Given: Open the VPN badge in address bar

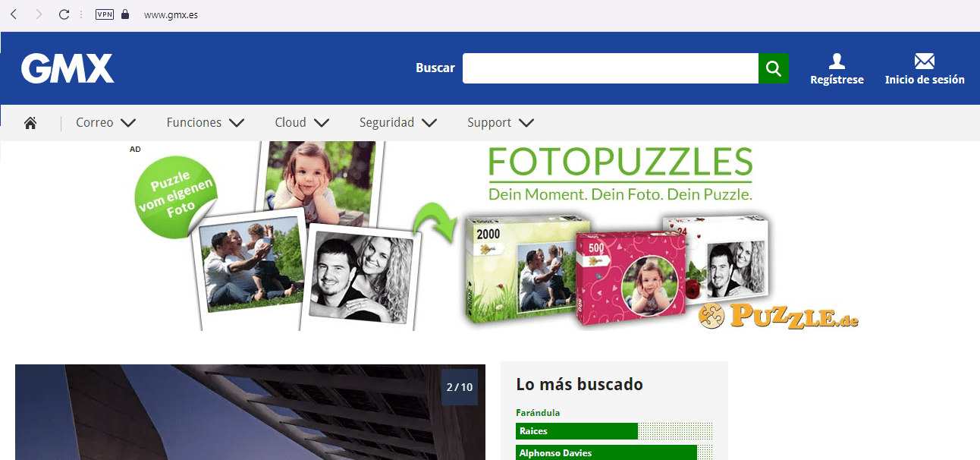Looking at the screenshot, I should coord(105,14).
